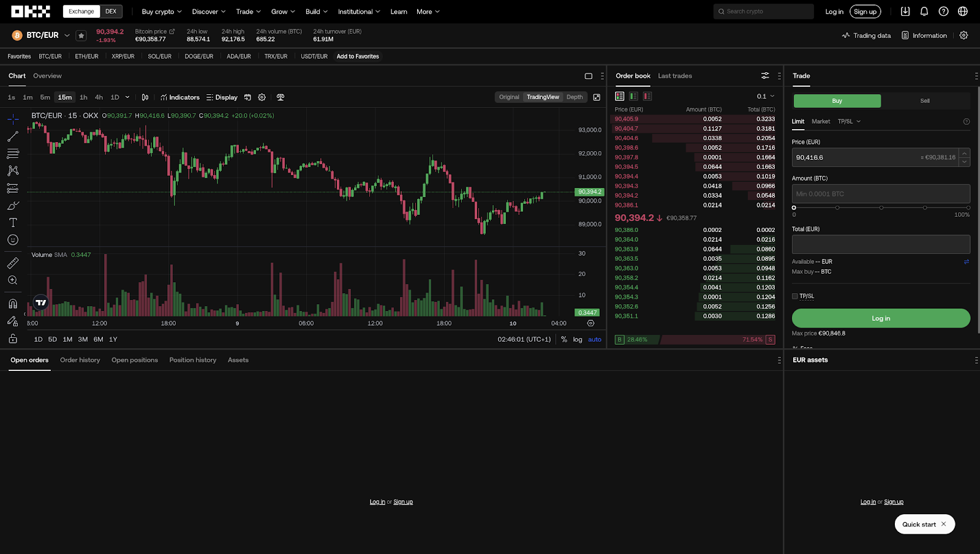Open the 1D timeframe dropdown arrow
Image resolution: width=980 pixels, height=554 pixels.
[x=126, y=97]
